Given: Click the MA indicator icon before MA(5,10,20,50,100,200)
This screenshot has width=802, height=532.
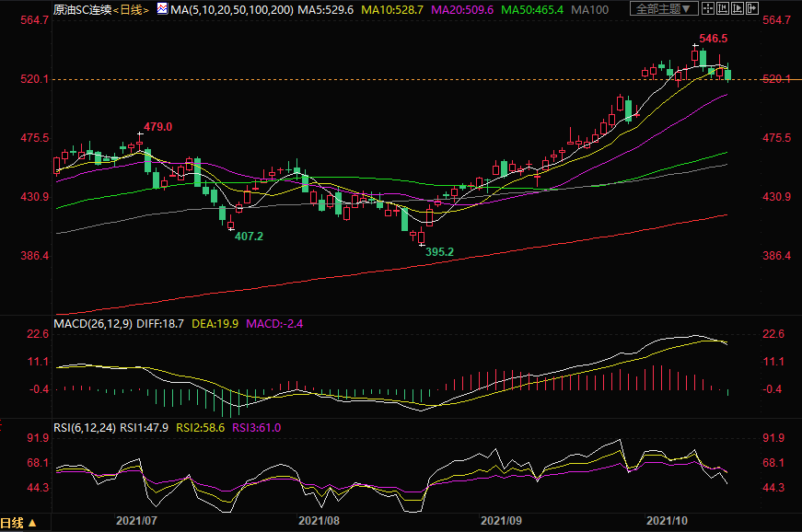Looking at the screenshot, I should pos(162,9).
